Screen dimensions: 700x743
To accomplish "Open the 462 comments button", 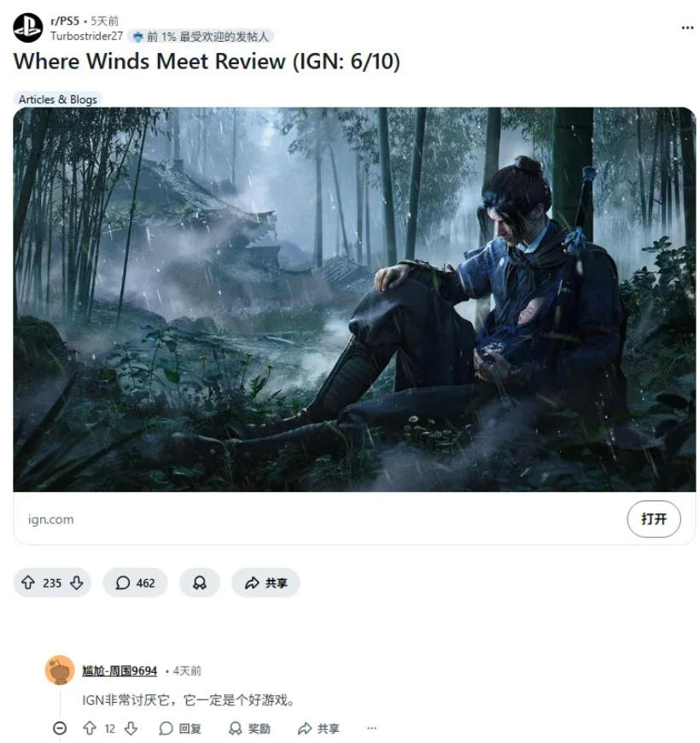I will tap(136, 582).
